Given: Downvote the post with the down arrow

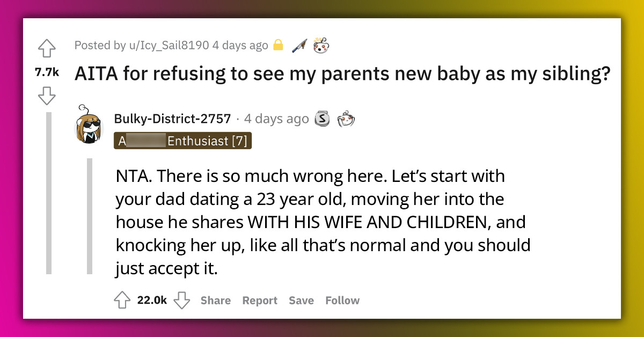Looking at the screenshot, I should [47, 96].
